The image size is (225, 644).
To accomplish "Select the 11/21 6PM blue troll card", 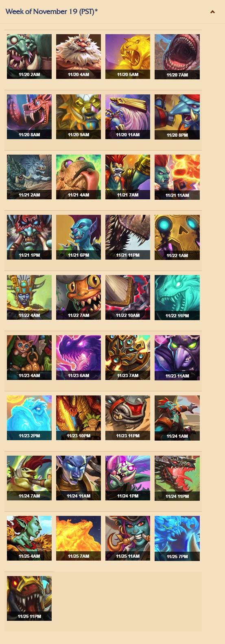I will click(x=79, y=237).
